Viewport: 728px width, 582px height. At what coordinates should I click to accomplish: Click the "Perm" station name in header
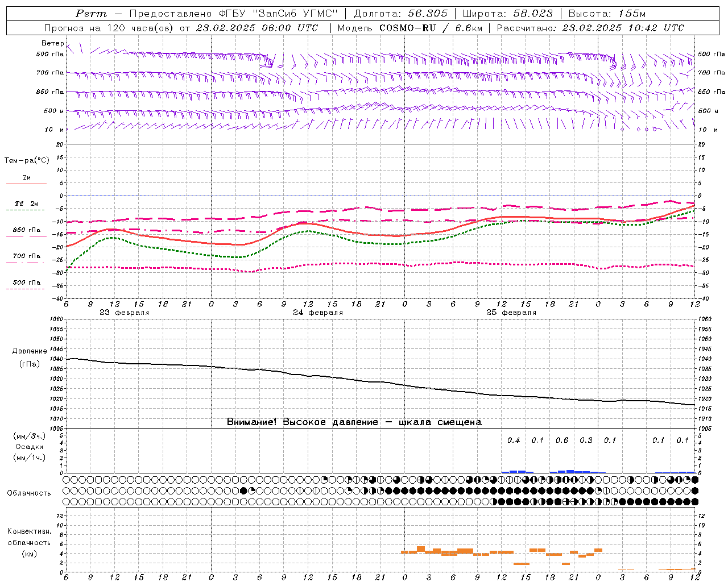click(x=91, y=14)
